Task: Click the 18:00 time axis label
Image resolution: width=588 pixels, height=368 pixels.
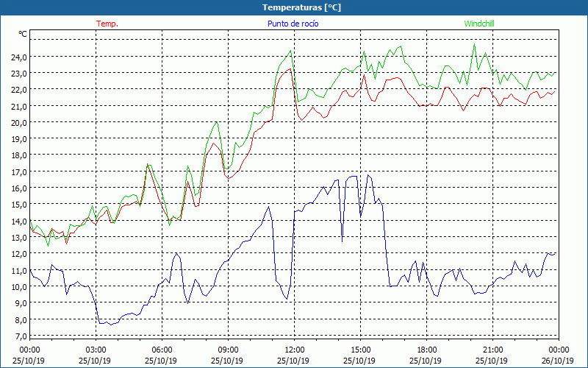Action: point(426,350)
